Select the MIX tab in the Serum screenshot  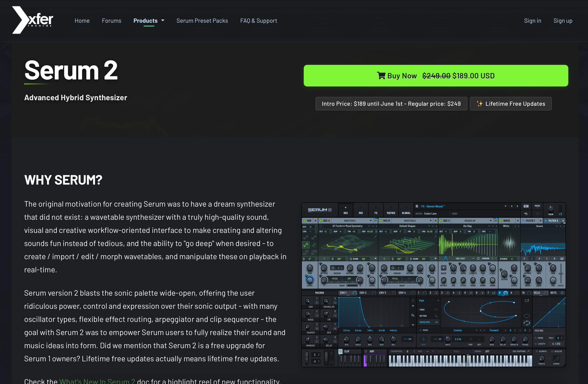pos(360,210)
